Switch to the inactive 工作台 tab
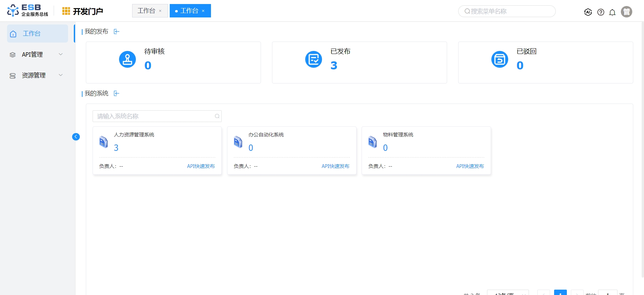The height and width of the screenshot is (295, 644). pos(147,11)
